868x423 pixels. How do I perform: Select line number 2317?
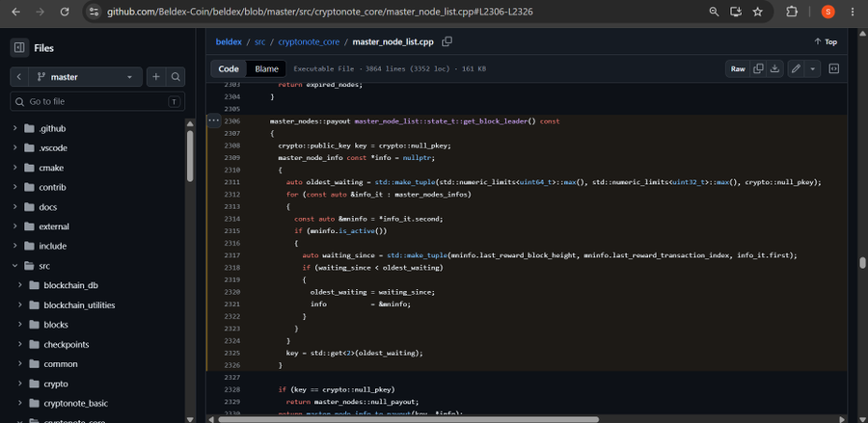231,255
